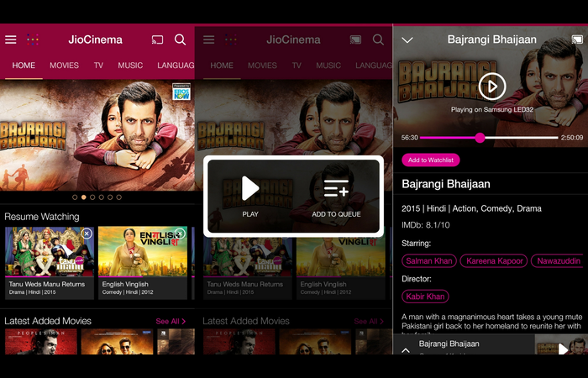The width and height of the screenshot is (588, 378).
Task: Select second active carousel page dot
Action: 84,197
